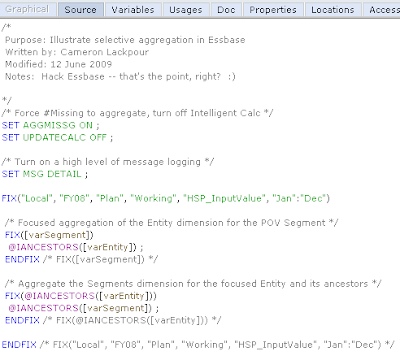
Task: Open the Properties tab
Action: pos(273,10)
